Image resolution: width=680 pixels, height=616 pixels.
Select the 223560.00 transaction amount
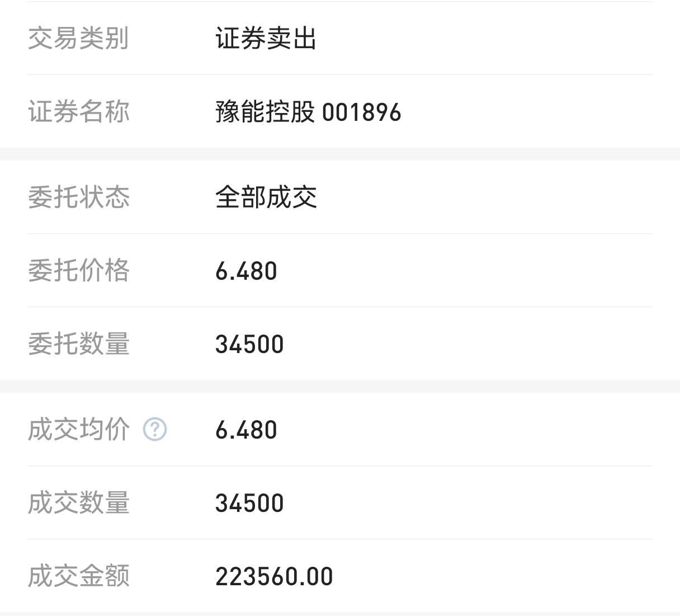(x=274, y=577)
